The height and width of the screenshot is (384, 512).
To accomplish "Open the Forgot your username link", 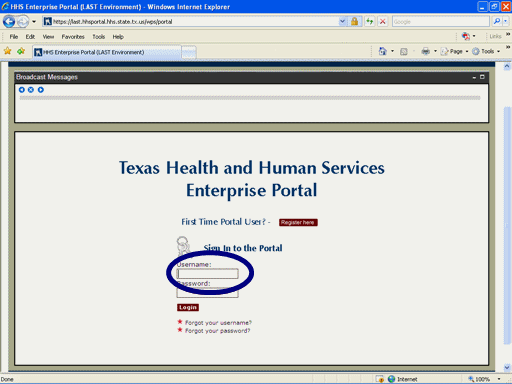I will coord(218,323).
